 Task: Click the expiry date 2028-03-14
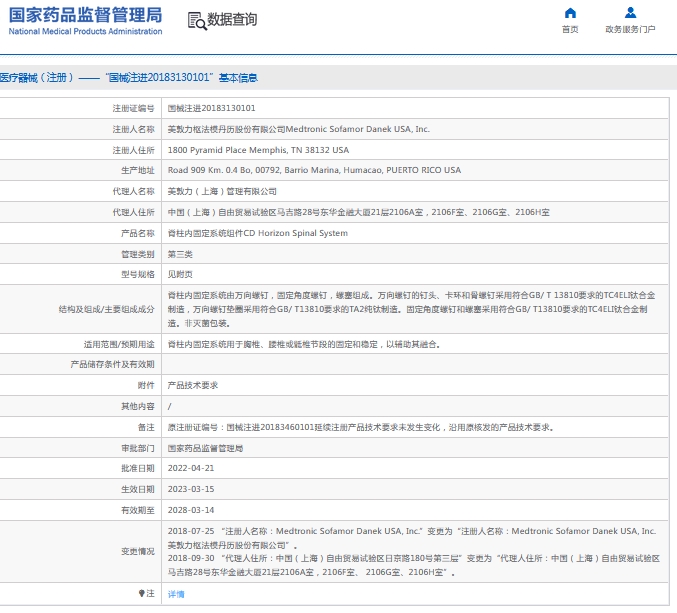tap(191, 510)
